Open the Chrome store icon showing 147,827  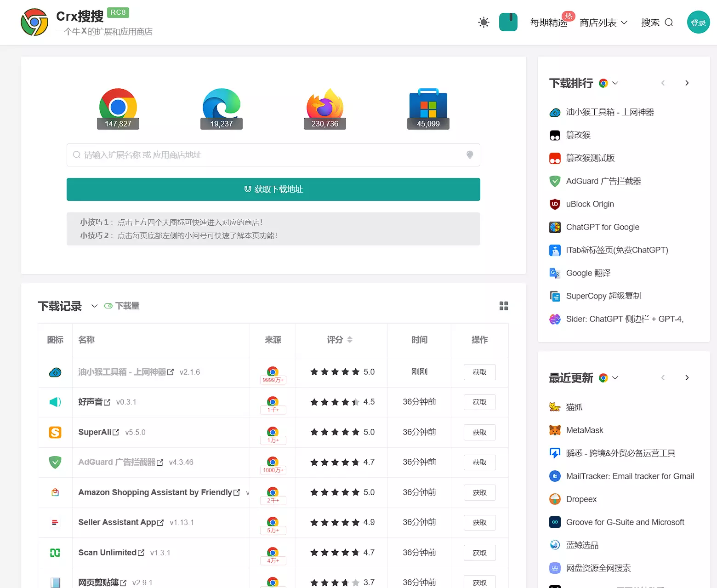click(118, 108)
